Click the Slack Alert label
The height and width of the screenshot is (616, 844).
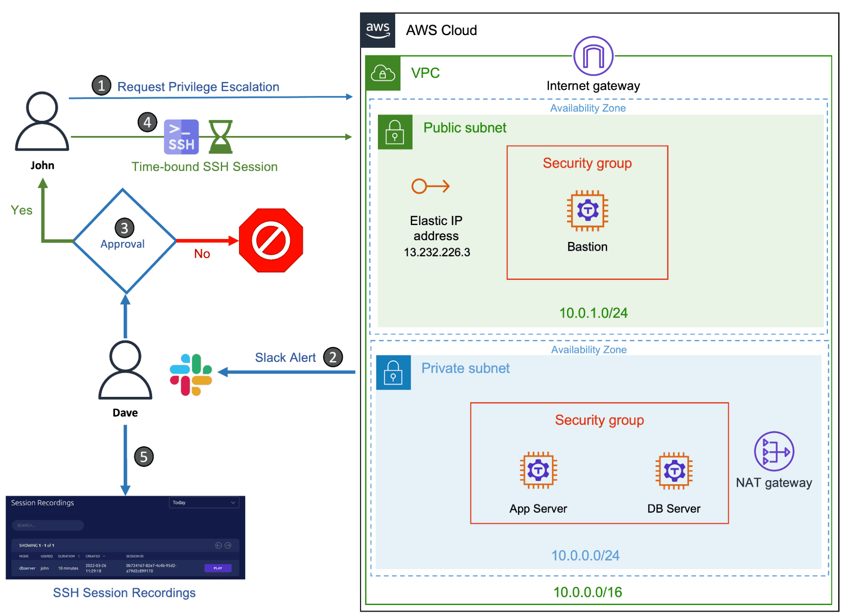point(285,358)
